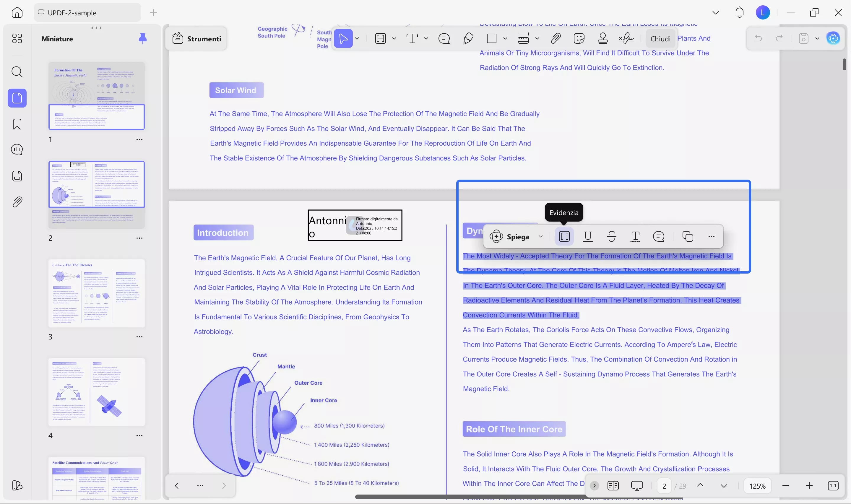Screen dimensions: 851x504
Task: Open the comment annotation tool
Action: 444,38
